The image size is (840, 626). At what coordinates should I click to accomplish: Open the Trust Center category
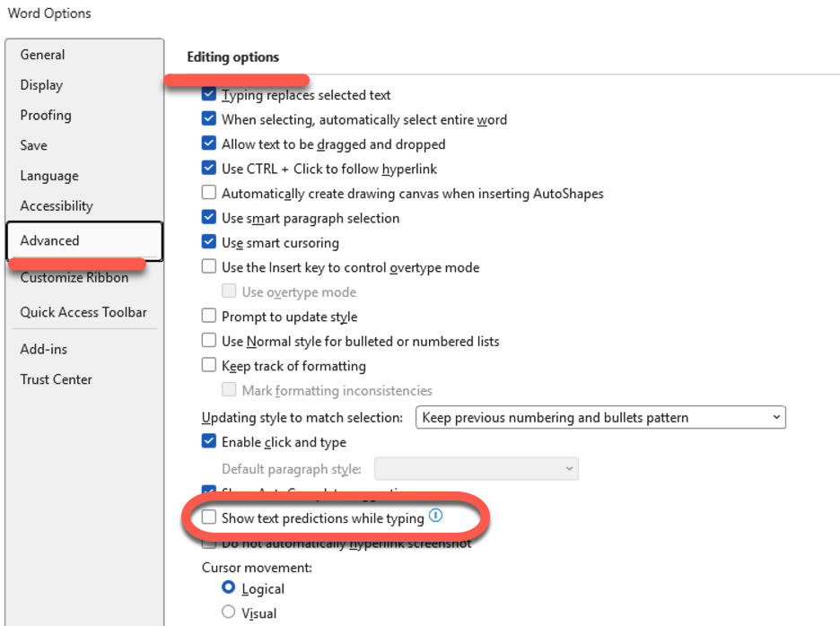pyautogui.click(x=57, y=379)
